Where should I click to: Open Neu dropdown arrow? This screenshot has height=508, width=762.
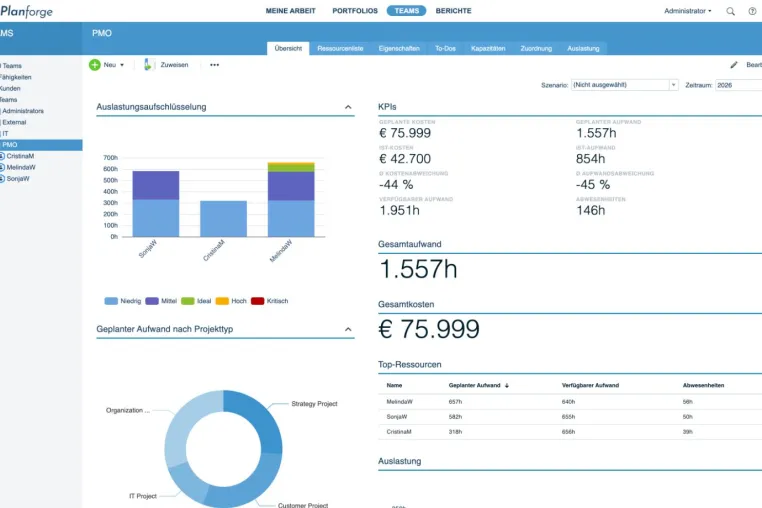click(122, 65)
